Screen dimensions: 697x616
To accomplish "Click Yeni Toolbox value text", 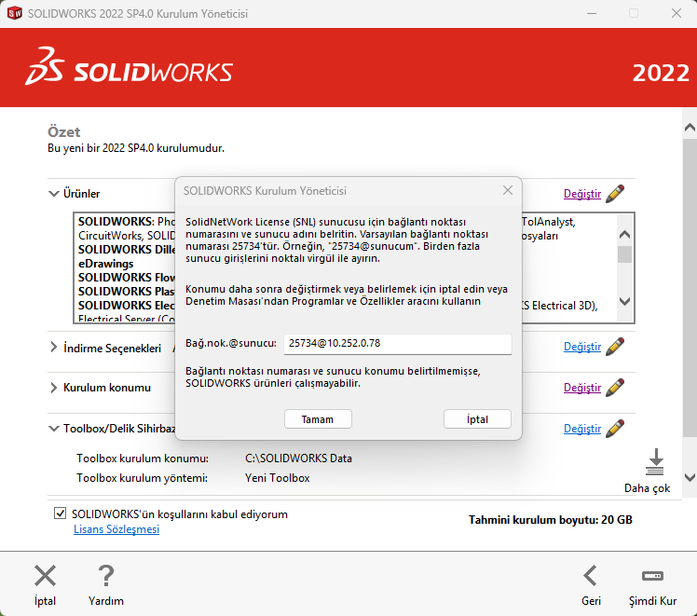I will tap(277, 478).
